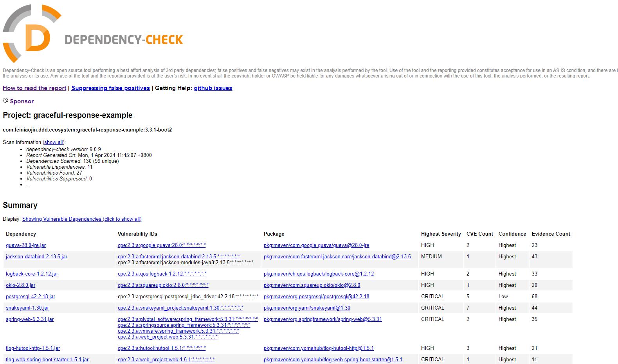The image size is (618, 364).
Task: Select the 'Vulnerabilities Found: 27' line
Action: [54, 173]
